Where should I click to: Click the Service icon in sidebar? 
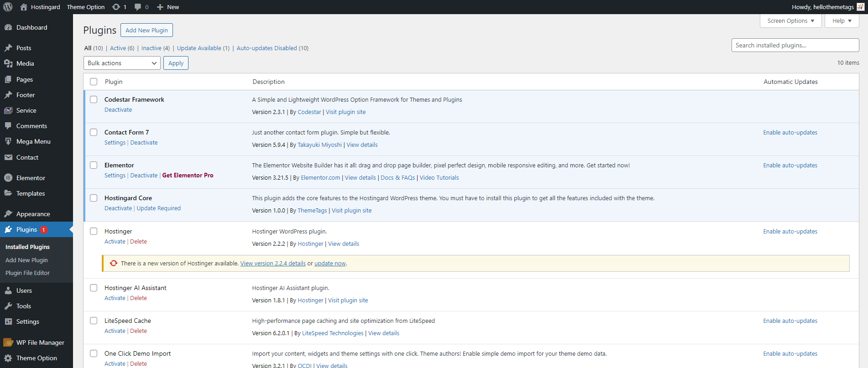8,110
